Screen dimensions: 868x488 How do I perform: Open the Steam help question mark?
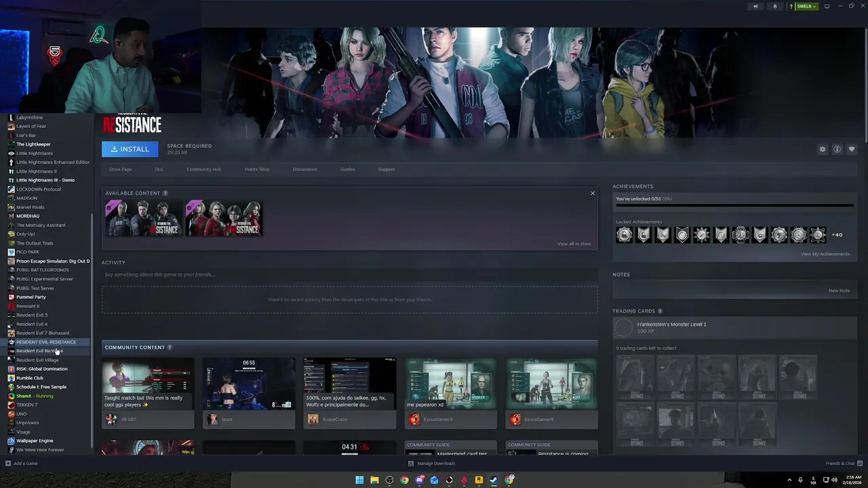pyautogui.click(x=791, y=6)
